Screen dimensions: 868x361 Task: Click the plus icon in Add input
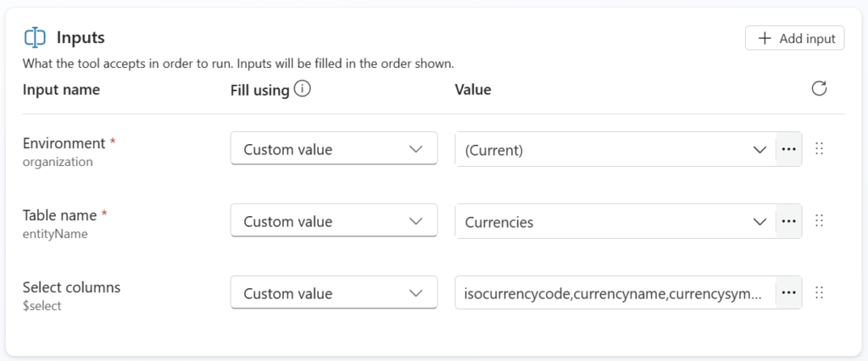point(765,38)
